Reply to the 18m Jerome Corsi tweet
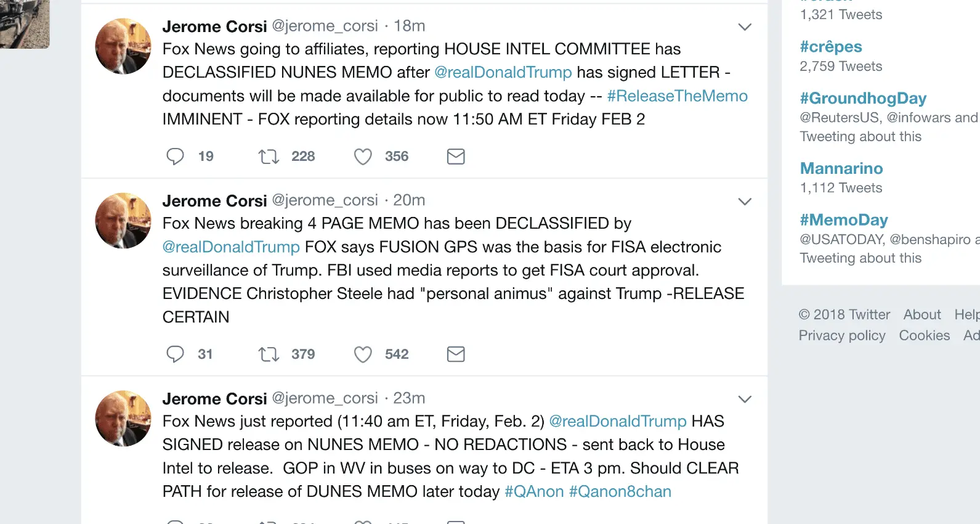Image resolution: width=980 pixels, height=524 pixels. point(176,157)
